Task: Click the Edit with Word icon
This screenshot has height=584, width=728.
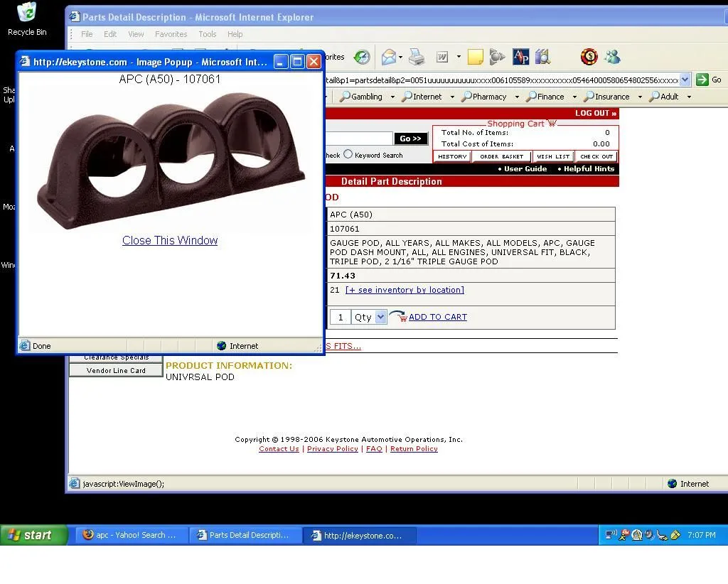Action: point(441,57)
